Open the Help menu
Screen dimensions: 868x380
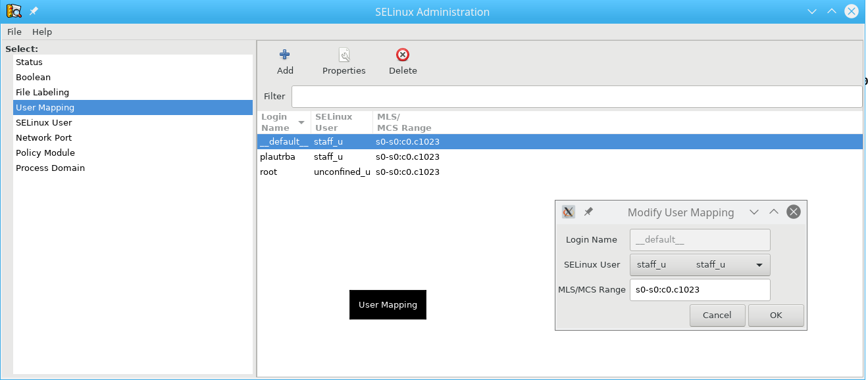pos(42,32)
